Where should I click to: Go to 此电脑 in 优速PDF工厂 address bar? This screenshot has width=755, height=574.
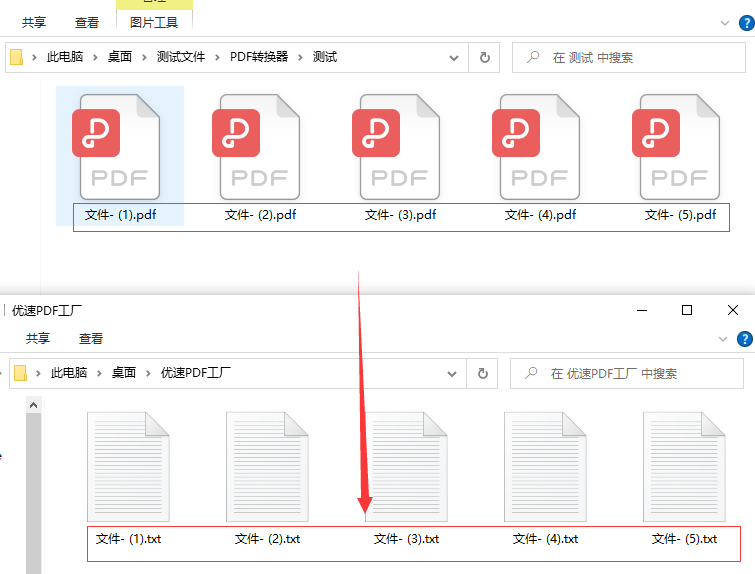click(69, 373)
